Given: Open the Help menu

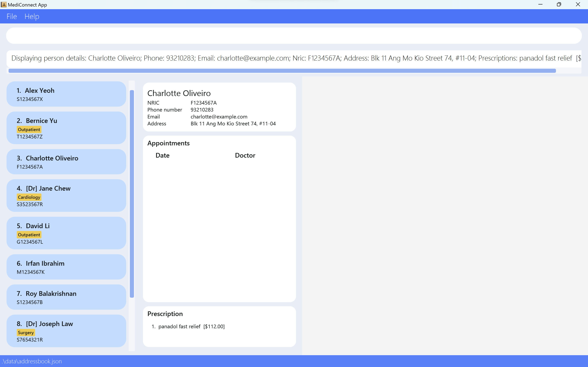Looking at the screenshot, I should coord(32,17).
